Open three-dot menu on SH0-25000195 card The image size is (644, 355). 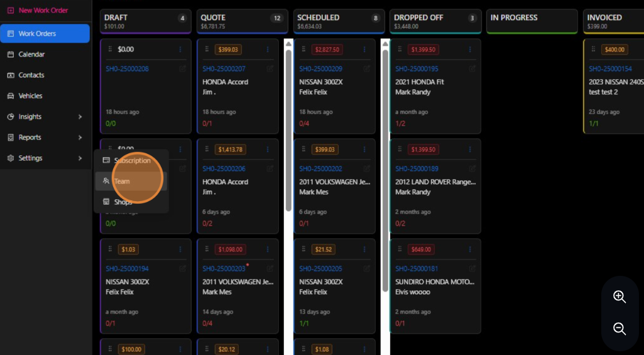[470, 49]
